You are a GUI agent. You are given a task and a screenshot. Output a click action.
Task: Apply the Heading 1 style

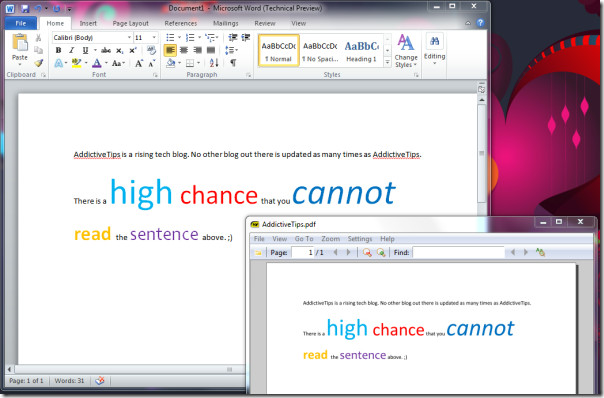[x=361, y=50]
